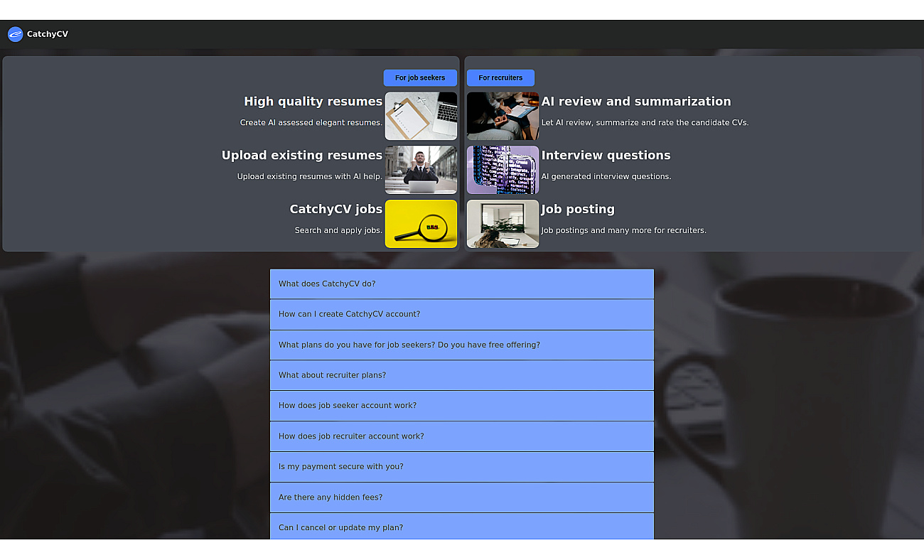This screenshot has width=924, height=560.
Task: Click 'Upload existing resumes with AI help.' text
Action: click(x=310, y=177)
